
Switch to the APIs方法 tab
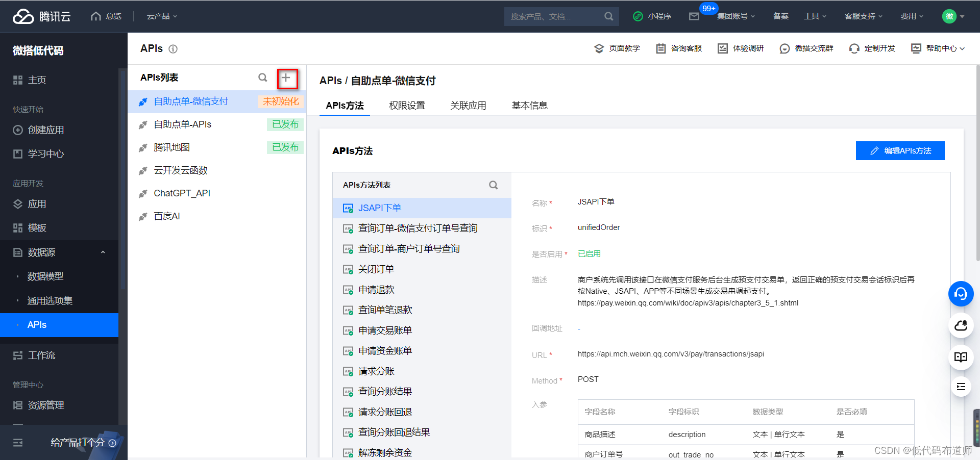pyautogui.click(x=345, y=106)
